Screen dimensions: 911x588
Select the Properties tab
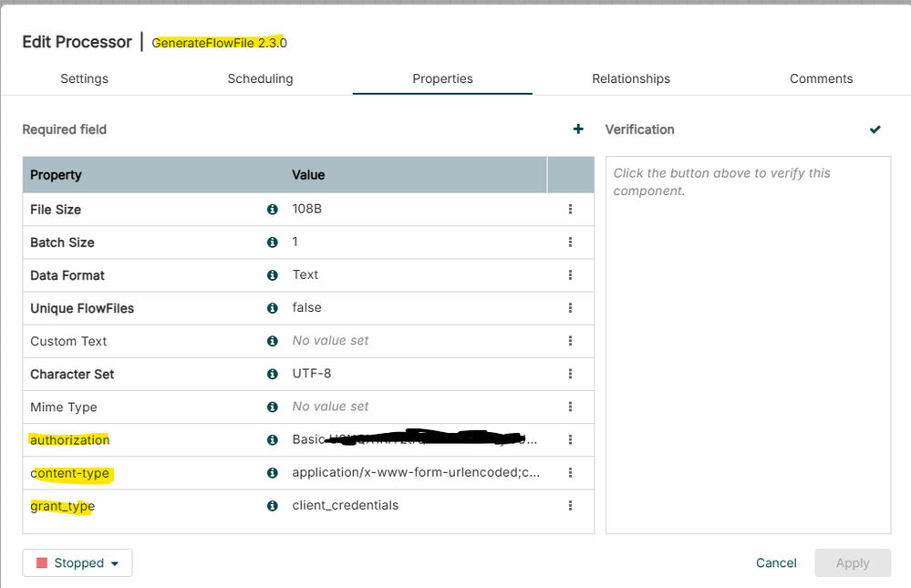click(x=442, y=78)
